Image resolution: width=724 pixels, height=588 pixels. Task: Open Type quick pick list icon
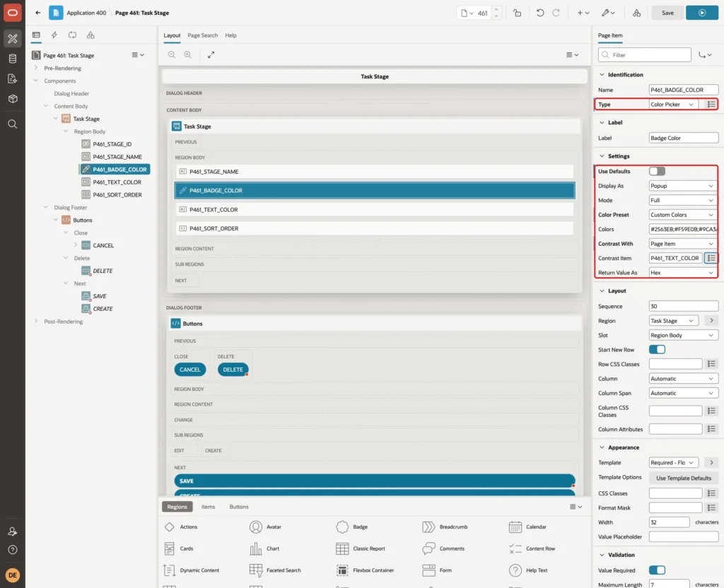coord(711,105)
